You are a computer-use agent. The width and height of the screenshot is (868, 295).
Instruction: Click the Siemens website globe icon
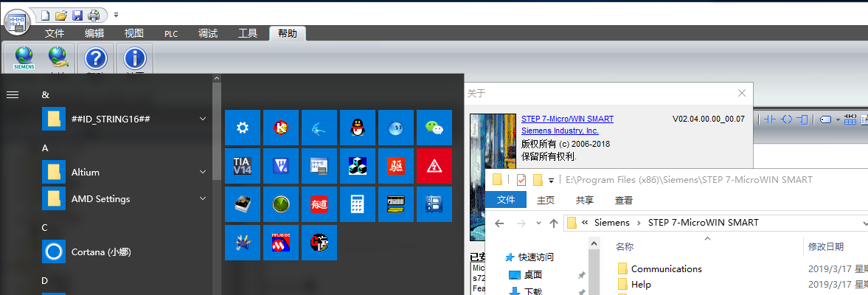24,58
